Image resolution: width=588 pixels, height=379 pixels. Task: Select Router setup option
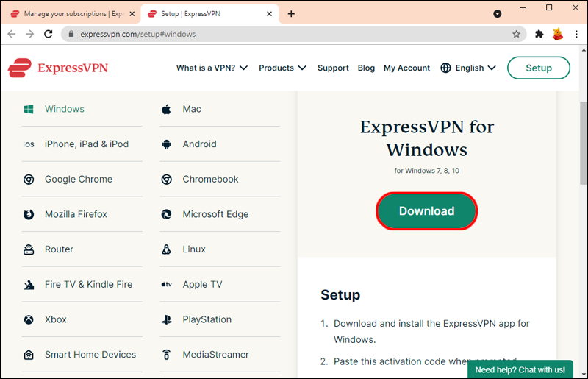[x=59, y=249]
